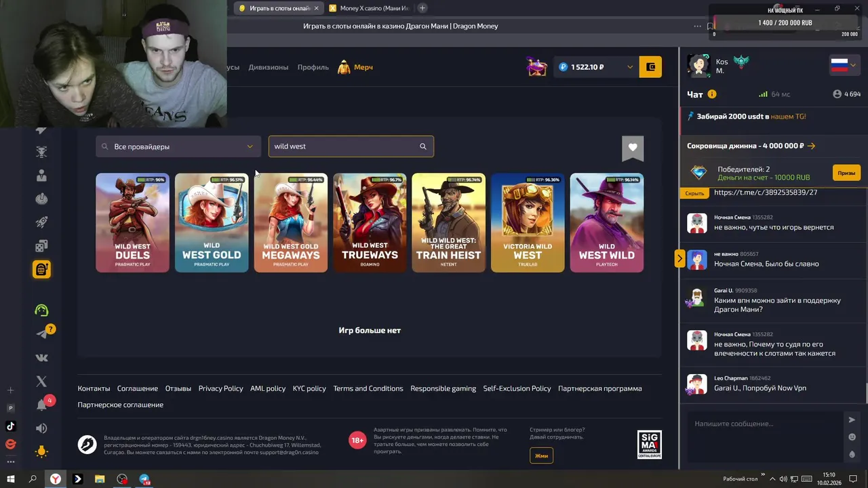Click the chat message Garai U., Попробуй Now Vpn

click(x=760, y=388)
